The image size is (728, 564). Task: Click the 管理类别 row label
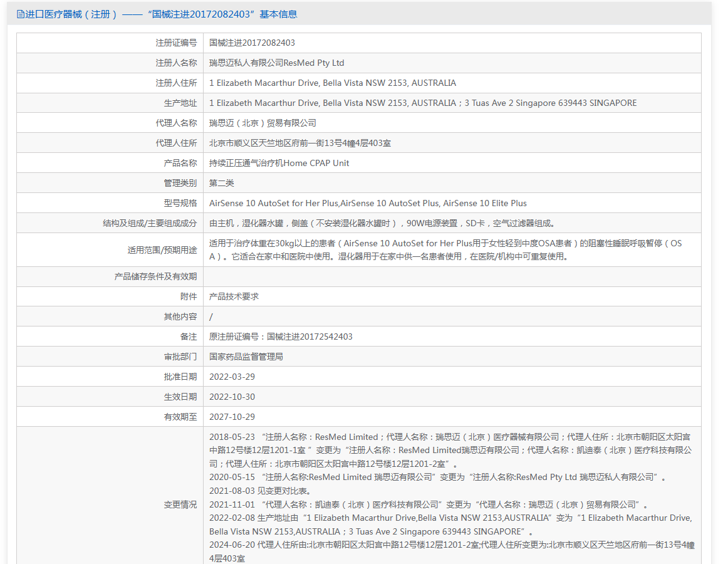pos(180,183)
